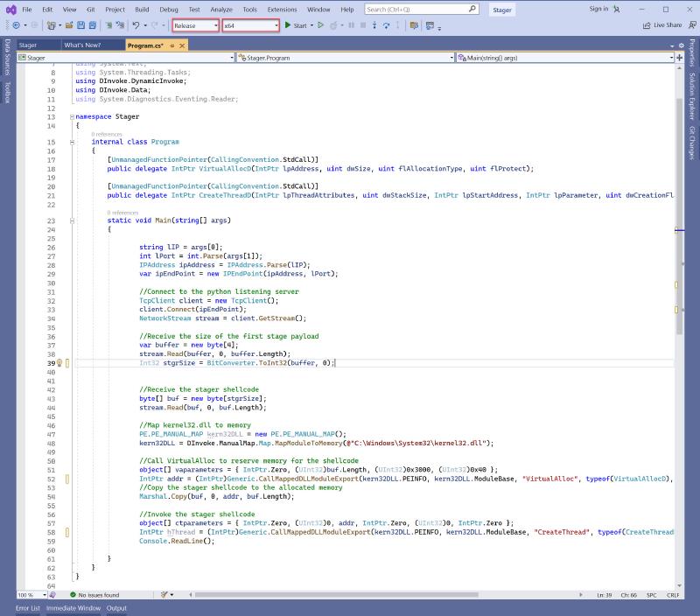The height and width of the screenshot is (616, 700).
Task: Open the Error List panel tab
Action: 28,608
